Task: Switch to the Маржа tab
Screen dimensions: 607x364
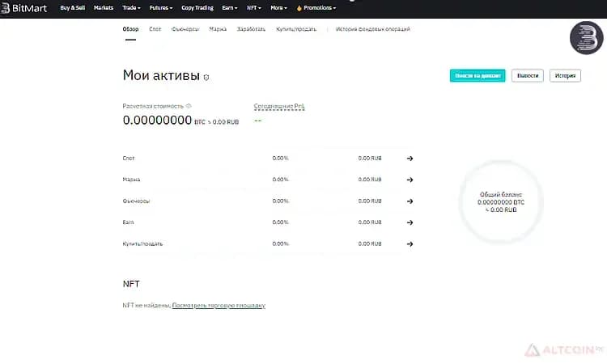Action: 218,29
